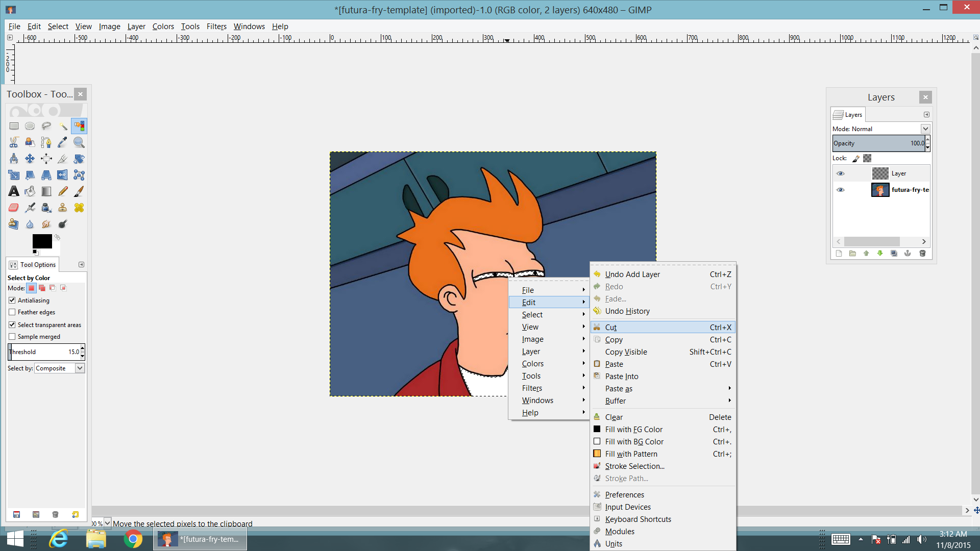Select the Rectangle Select tool
Image resolution: width=980 pixels, height=551 pixels.
(14, 126)
